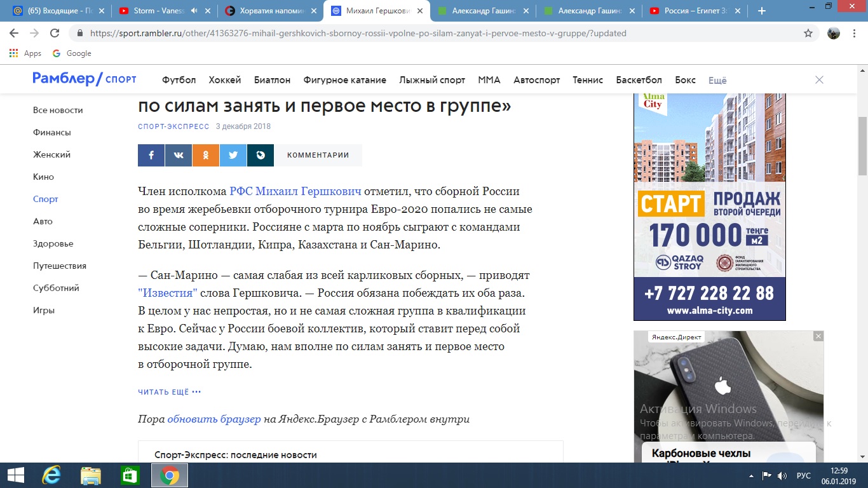This screenshot has height=488, width=868.
Task: Open Хоккей section
Action: tap(225, 80)
